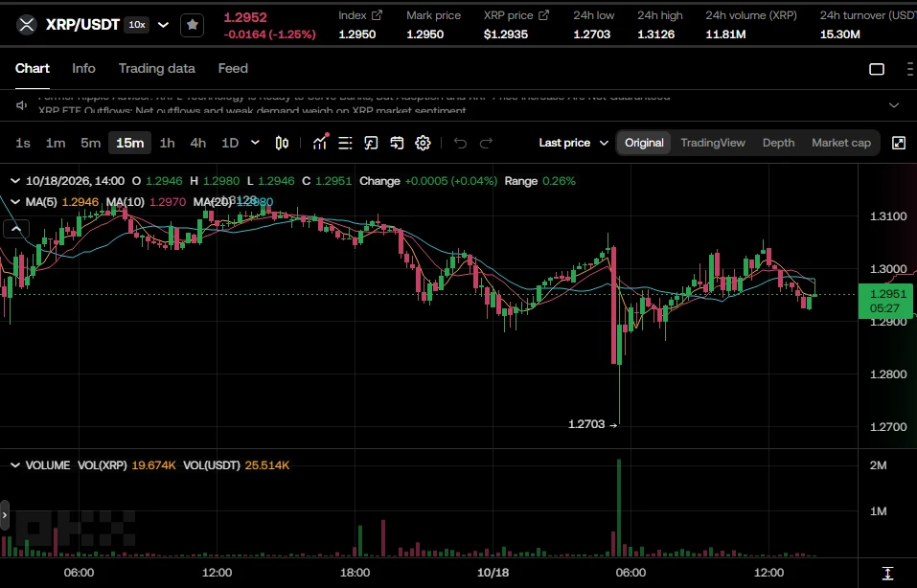Click the redo arrow

pyautogui.click(x=486, y=143)
